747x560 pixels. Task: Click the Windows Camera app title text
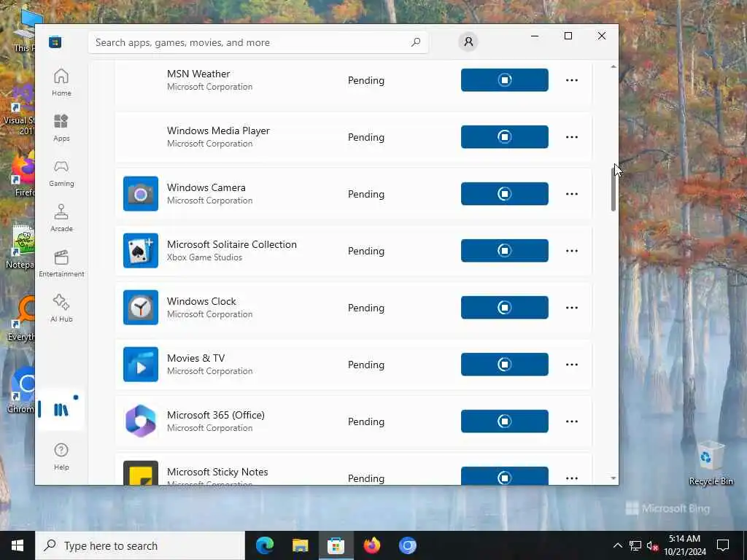click(x=206, y=187)
